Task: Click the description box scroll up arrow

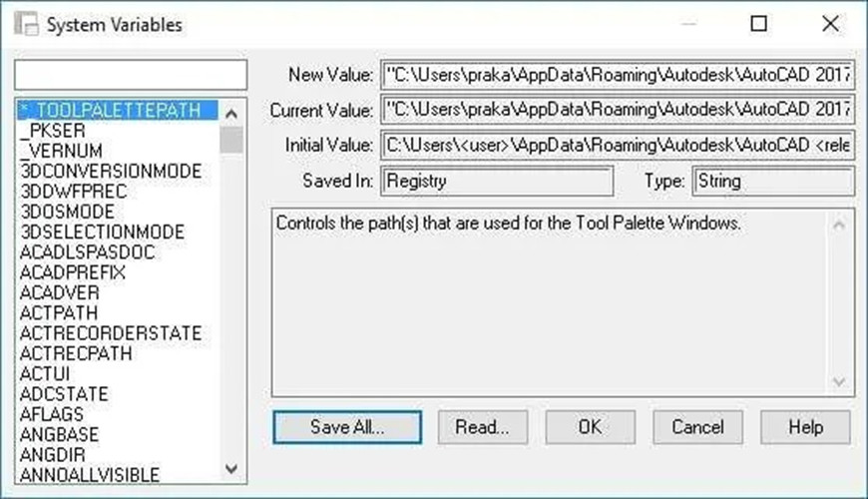Action: coord(839,225)
